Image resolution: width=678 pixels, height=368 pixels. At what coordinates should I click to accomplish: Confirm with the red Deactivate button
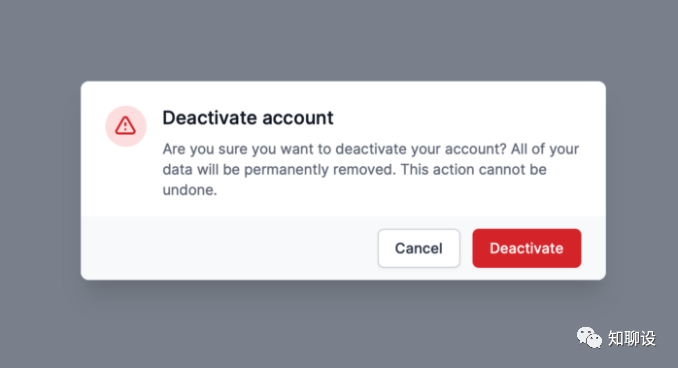(527, 248)
